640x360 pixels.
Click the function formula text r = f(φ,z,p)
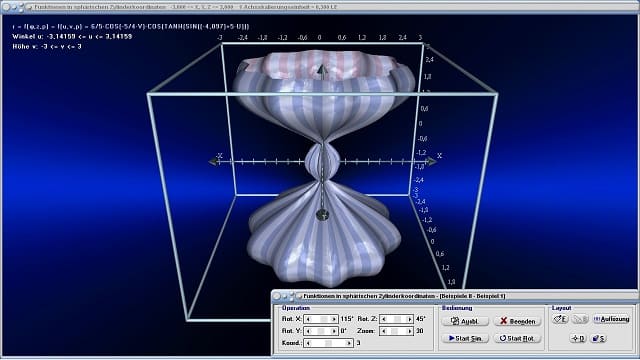[x=131, y=27]
